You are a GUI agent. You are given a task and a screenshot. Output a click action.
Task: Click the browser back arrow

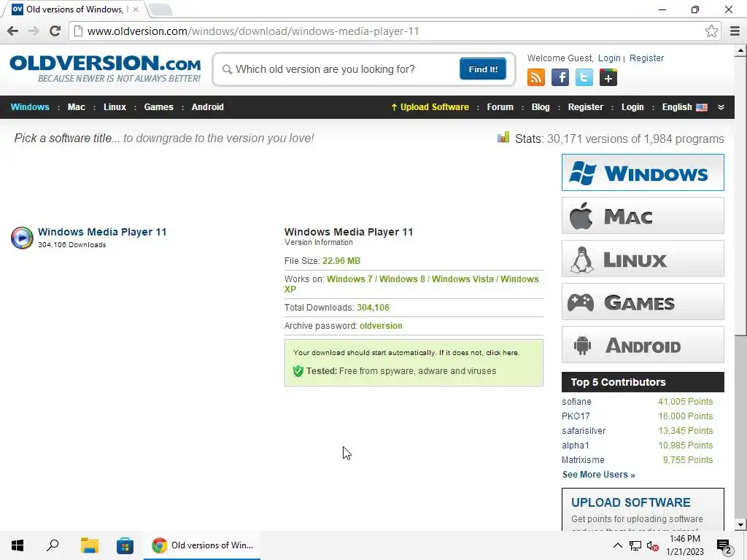point(13,31)
